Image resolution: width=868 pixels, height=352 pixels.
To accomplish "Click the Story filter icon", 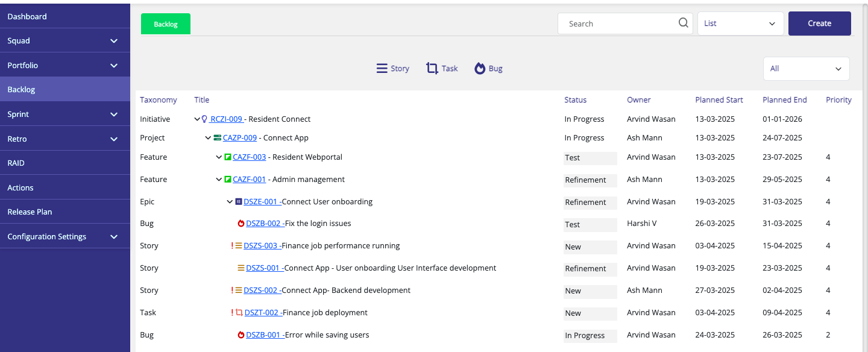I will [382, 69].
